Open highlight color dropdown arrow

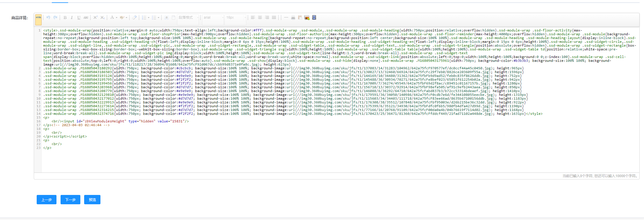(x=126, y=17)
